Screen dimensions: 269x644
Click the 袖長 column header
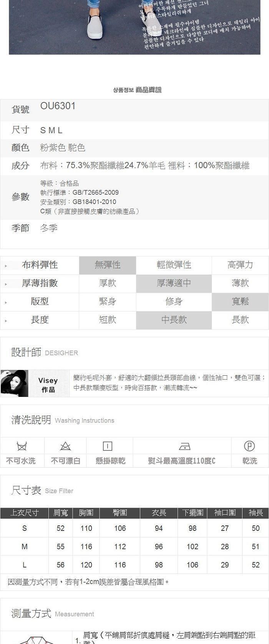coord(256,513)
